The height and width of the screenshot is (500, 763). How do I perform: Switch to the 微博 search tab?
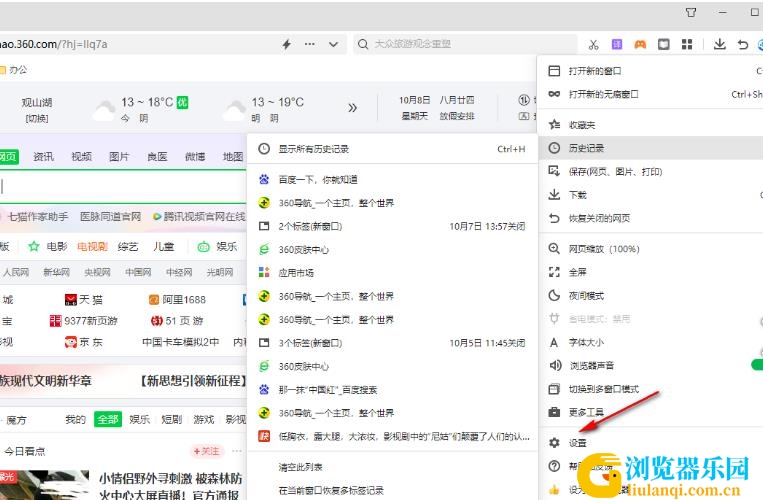[195, 157]
